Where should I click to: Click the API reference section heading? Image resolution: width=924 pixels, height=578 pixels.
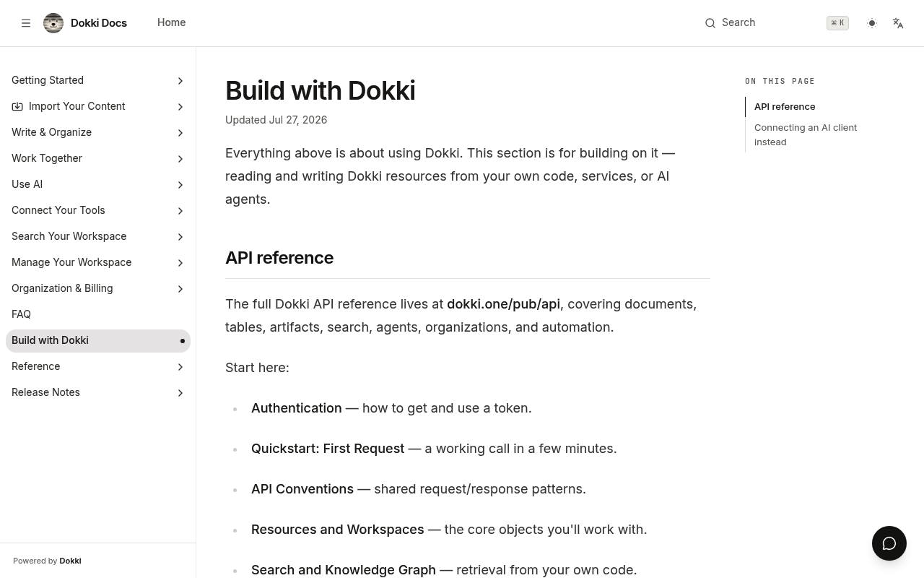[279, 258]
